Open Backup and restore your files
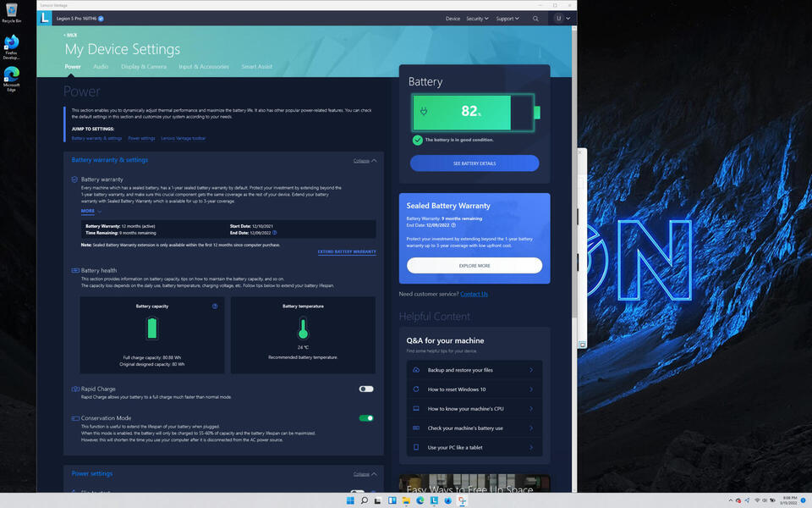812x508 pixels. (475, 370)
